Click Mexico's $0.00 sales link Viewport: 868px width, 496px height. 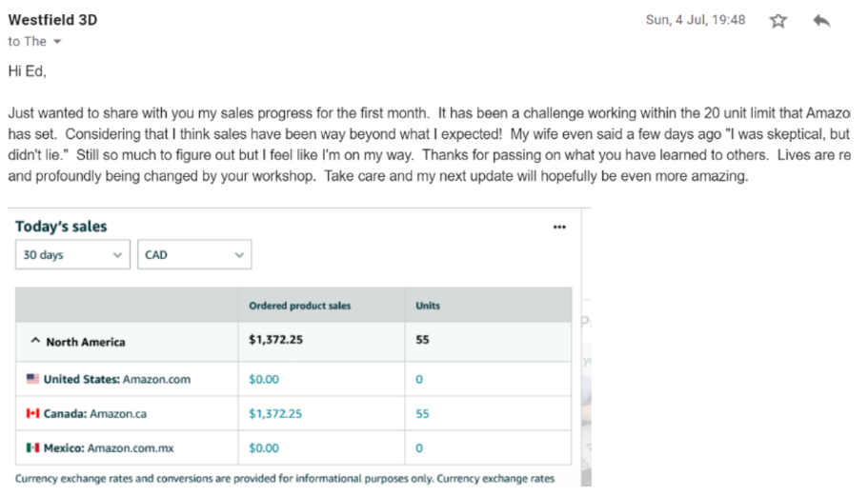click(x=264, y=447)
